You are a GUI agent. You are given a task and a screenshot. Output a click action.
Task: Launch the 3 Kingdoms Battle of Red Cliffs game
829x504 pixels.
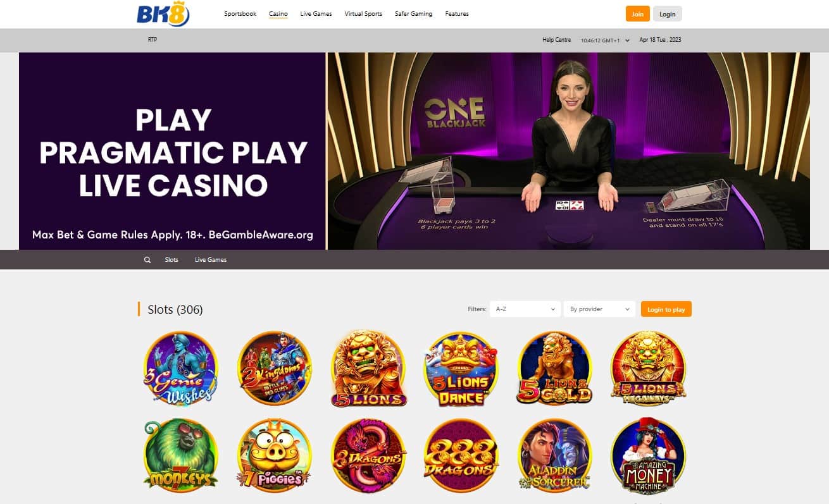(275, 368)
